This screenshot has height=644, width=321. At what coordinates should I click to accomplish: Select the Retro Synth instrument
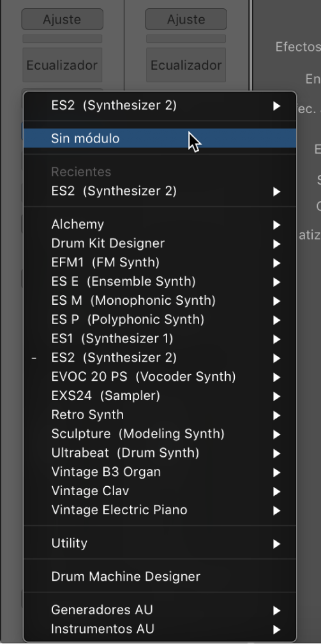(x=160, y=415)
